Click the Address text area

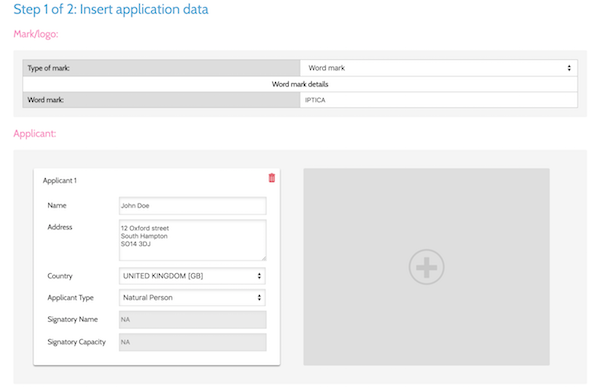click(x=192, y=240)
